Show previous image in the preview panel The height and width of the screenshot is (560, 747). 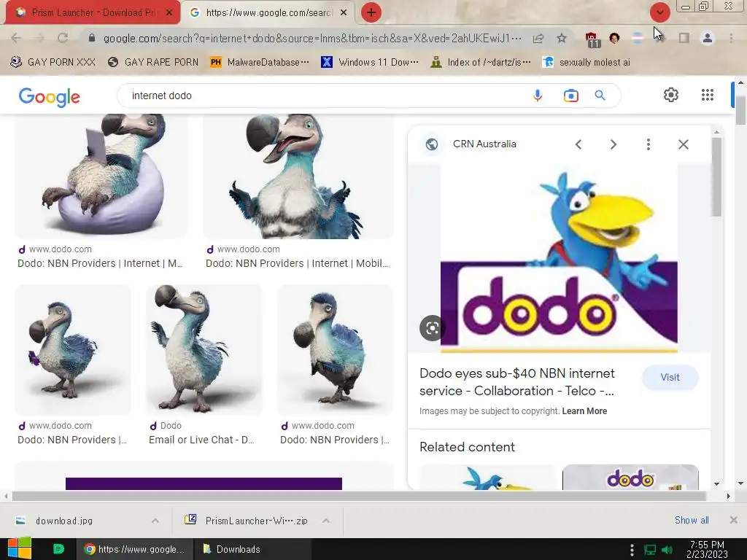coord(578,144)
